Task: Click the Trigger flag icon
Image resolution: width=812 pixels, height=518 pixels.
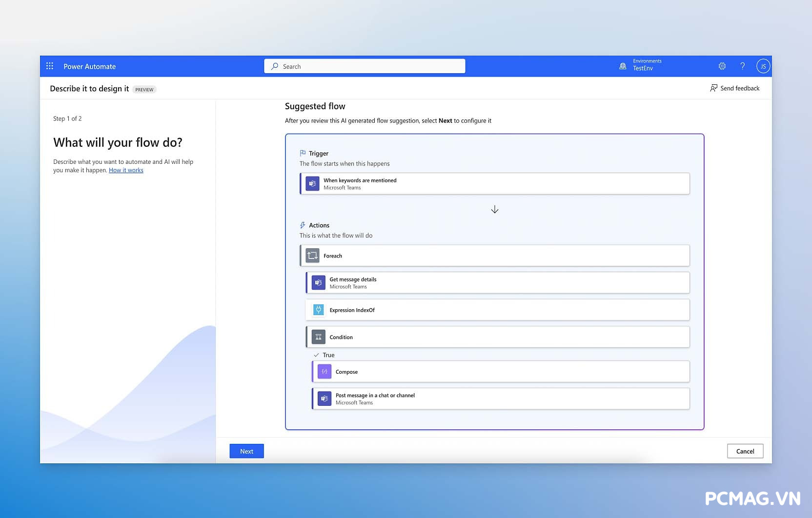Action: coord(303,153)
